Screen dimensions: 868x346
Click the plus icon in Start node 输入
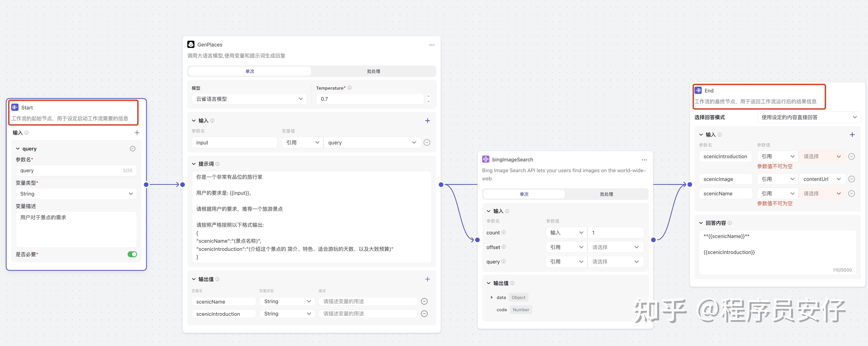[137, 133]
